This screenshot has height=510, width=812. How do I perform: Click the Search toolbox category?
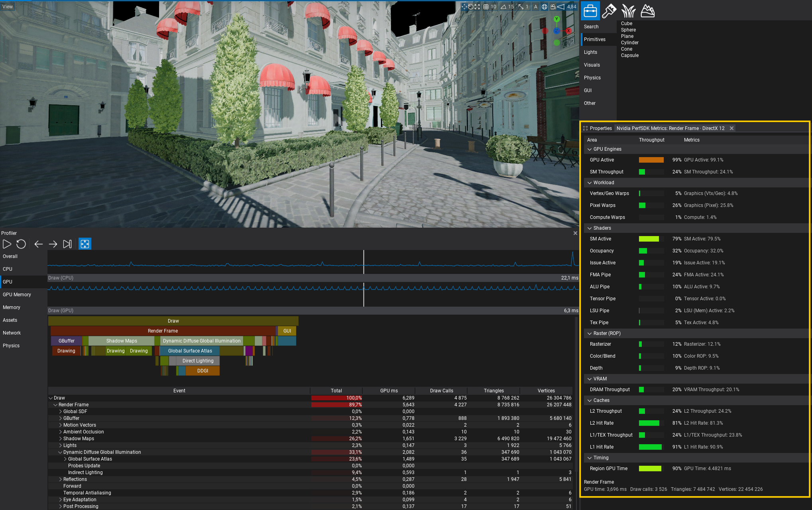click(x=599, y=27)
